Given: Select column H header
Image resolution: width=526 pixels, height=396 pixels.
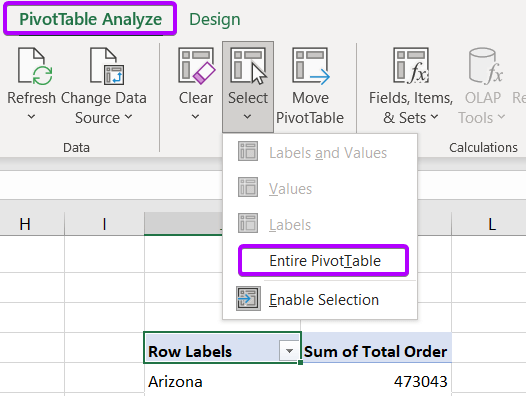Looking at the screenshot, I should pos(32,224).
